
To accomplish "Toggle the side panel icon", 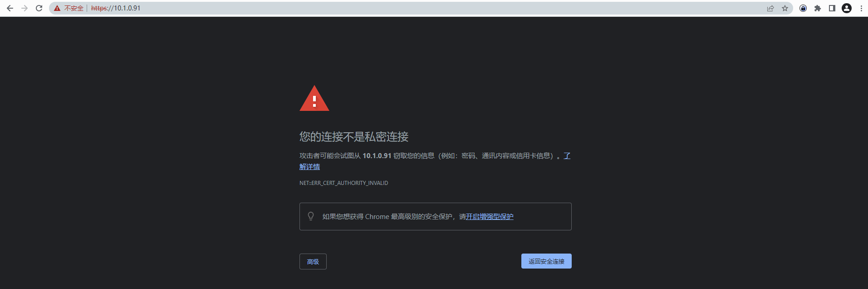I will click(832, 8).
